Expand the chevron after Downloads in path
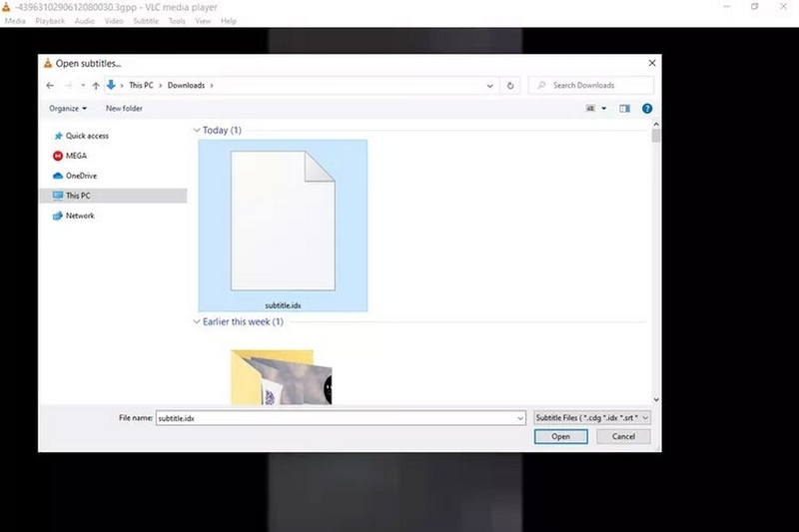The height and width of the screenshot is (532, 799). click(212, 86)
